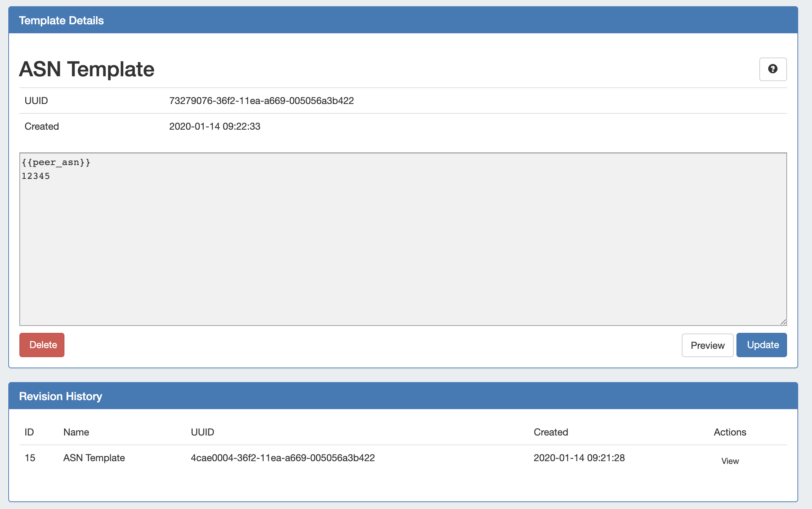812x509 pixels.
Task: Click the template UUID value starting 73279076
Action: 261,101
